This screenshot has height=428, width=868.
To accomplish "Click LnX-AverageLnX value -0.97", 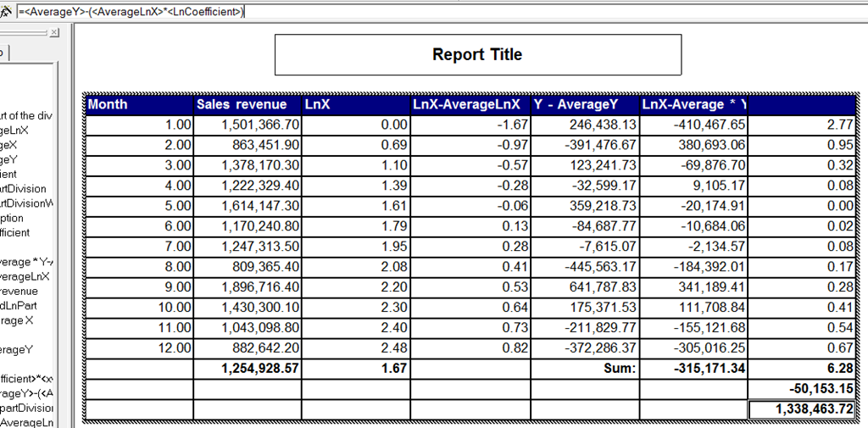I will pos(470,145).
